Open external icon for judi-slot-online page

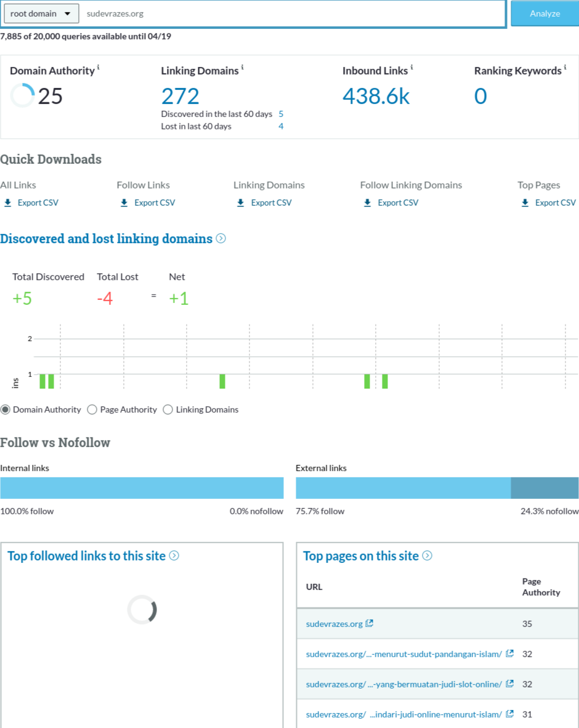[x=509, y=684]
